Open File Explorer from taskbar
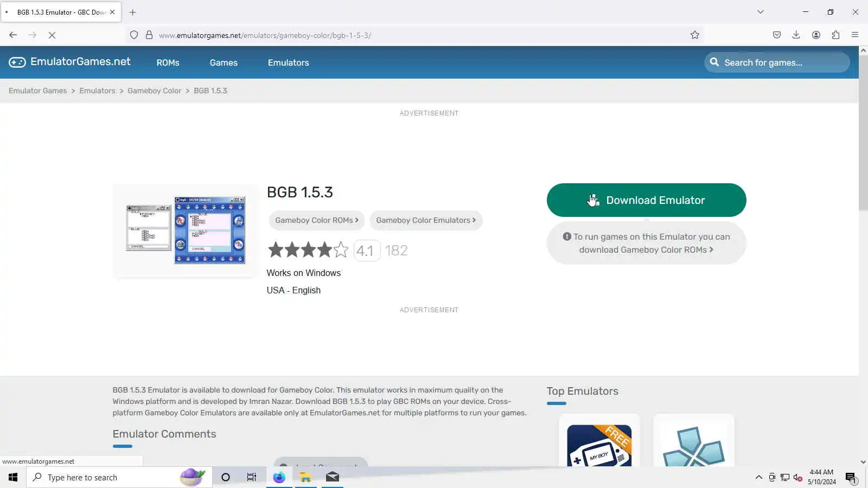Screen dimensions: 868x488 pos(306,477)
